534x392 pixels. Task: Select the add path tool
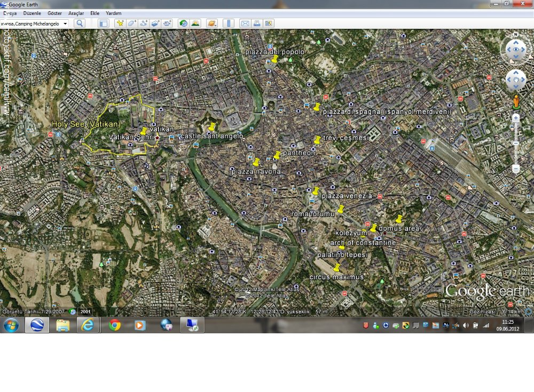point(144,23)
